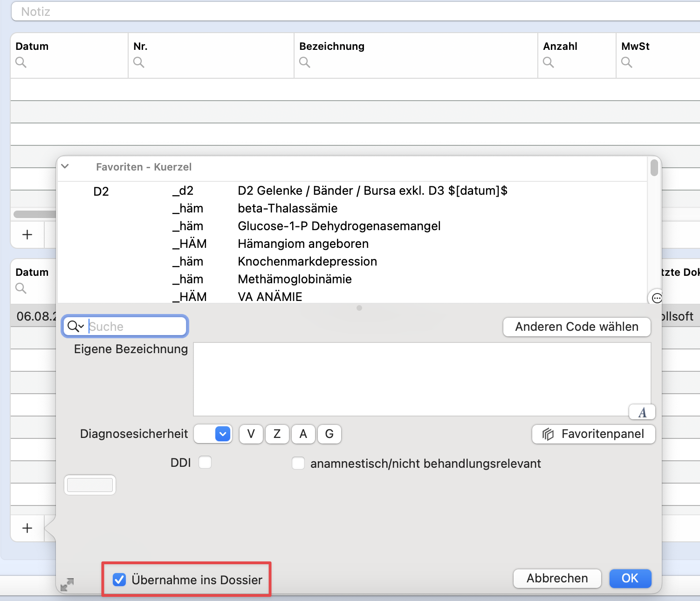Click search icon under lower Datum column
Image resolution: width=700 pixels, height=601 pixels.
[21, 288]
